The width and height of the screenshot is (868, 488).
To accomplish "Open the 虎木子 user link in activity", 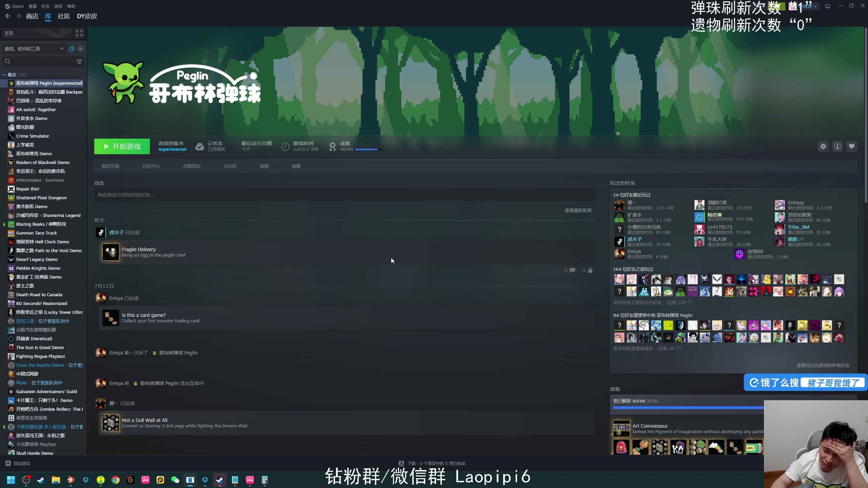I will pyautogui.click(x=117, y=232).
